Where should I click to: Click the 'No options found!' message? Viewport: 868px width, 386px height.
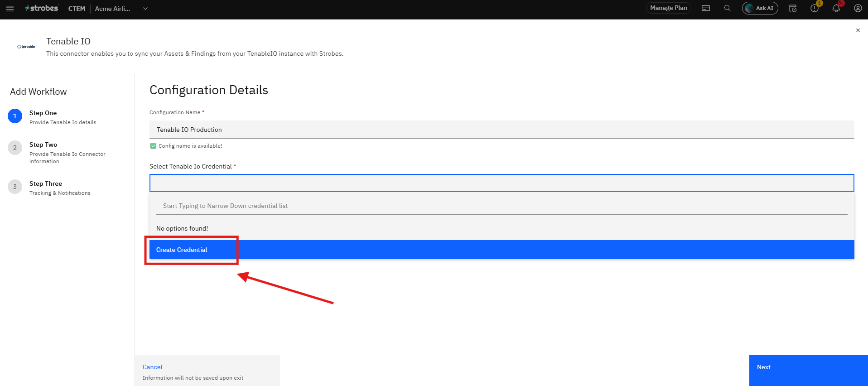(x=182, y=228)
